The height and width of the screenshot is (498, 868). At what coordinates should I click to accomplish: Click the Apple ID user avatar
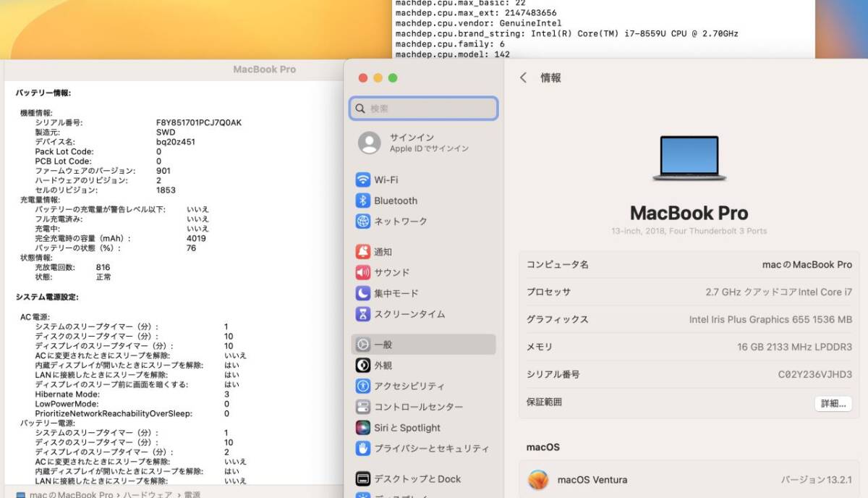click(x=369, y=143)
